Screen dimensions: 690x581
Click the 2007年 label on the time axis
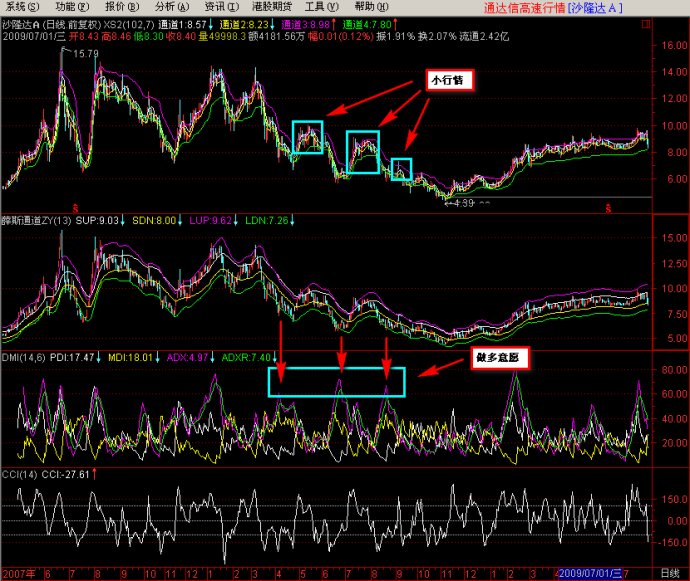[x=19, y=574]
